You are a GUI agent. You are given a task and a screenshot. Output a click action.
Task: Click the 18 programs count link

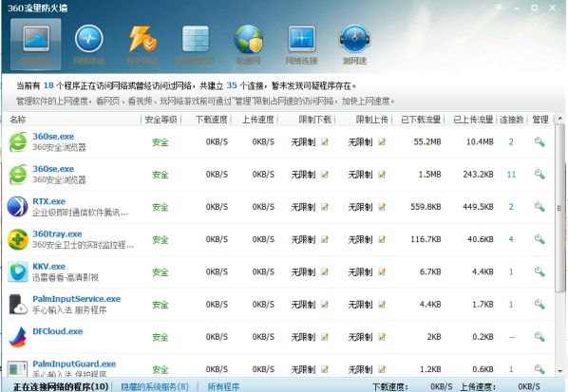tap(48, 85)
